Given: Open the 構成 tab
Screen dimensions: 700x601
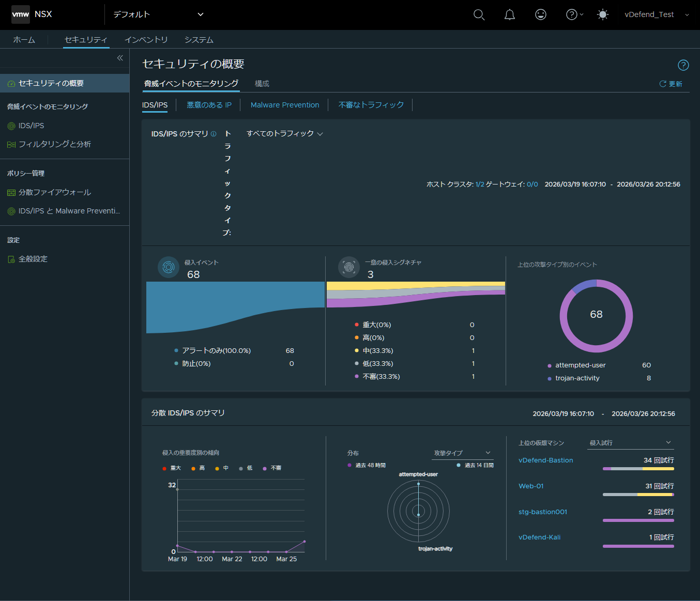Looking at the screenshot, I should coord(262,84).
